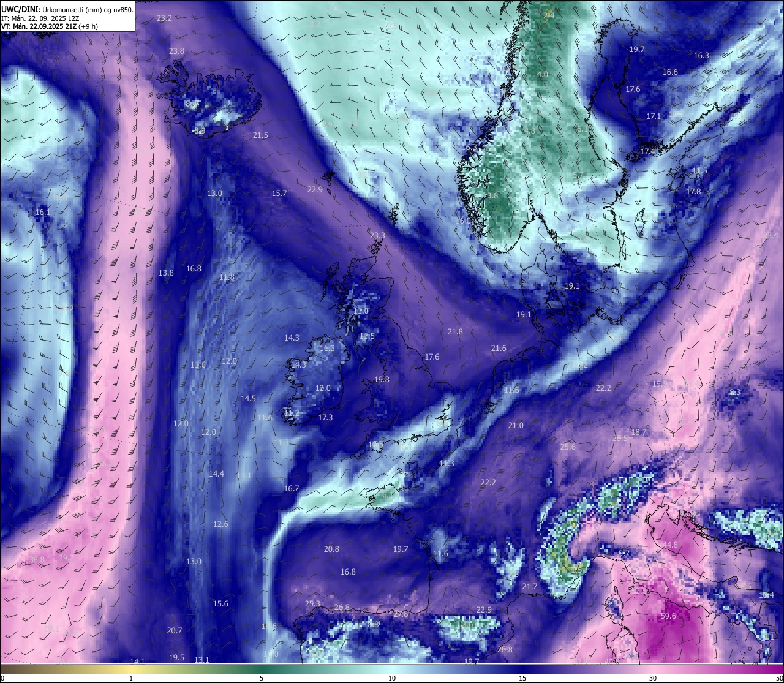The image size is (784, 683).
Task: Click the 44.8 value label
Action: 670,545
